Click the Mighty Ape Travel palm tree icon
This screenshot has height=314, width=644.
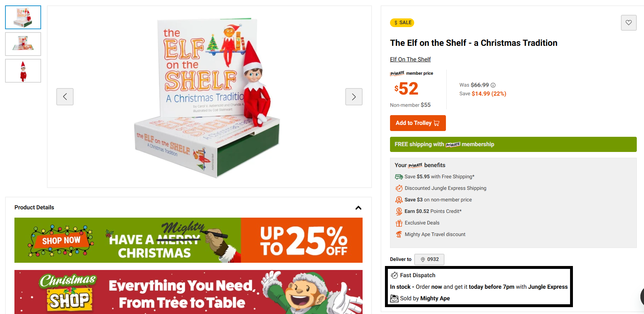399,234
